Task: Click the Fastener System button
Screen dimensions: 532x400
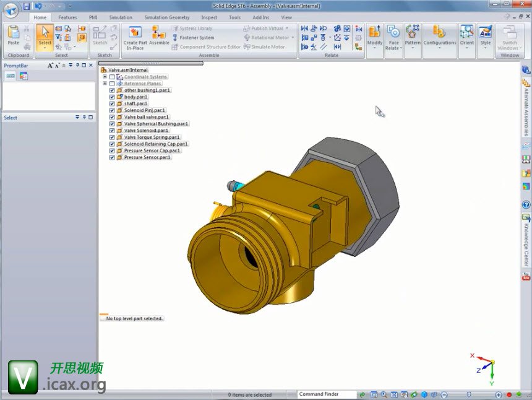Action: (196, 38)
